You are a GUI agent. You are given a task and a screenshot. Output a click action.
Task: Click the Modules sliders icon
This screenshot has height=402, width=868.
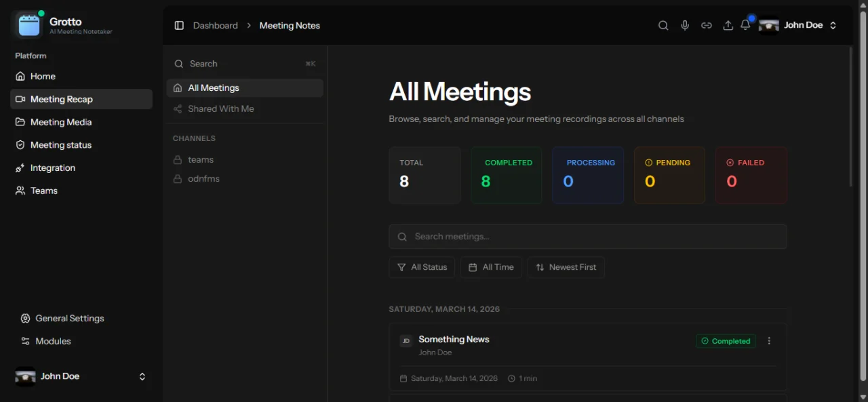pos(25,341)
